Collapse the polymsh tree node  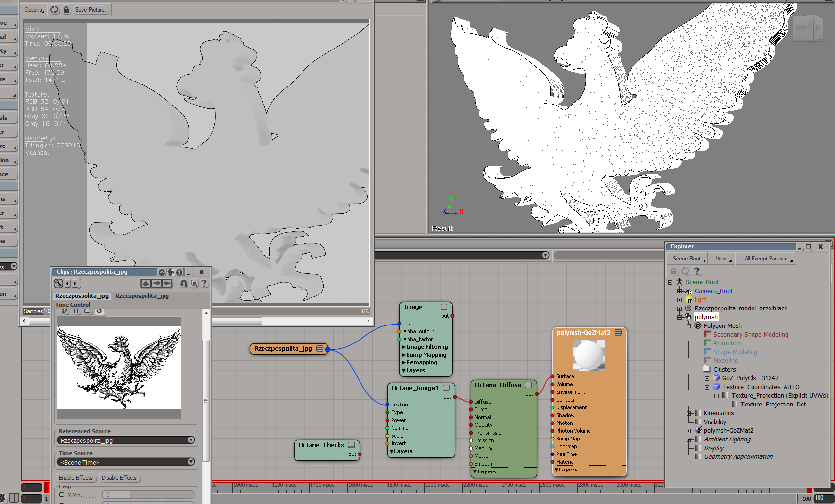(679, 317)
